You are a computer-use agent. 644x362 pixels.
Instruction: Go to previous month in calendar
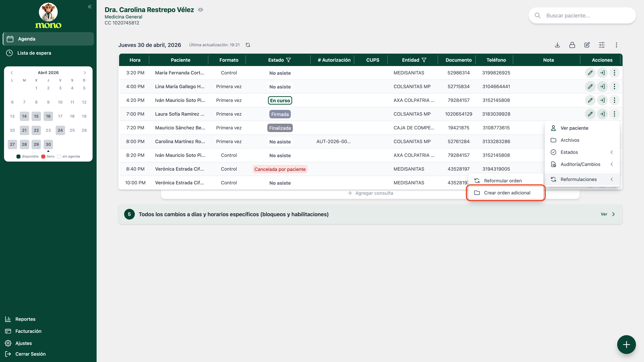(12, 73)
